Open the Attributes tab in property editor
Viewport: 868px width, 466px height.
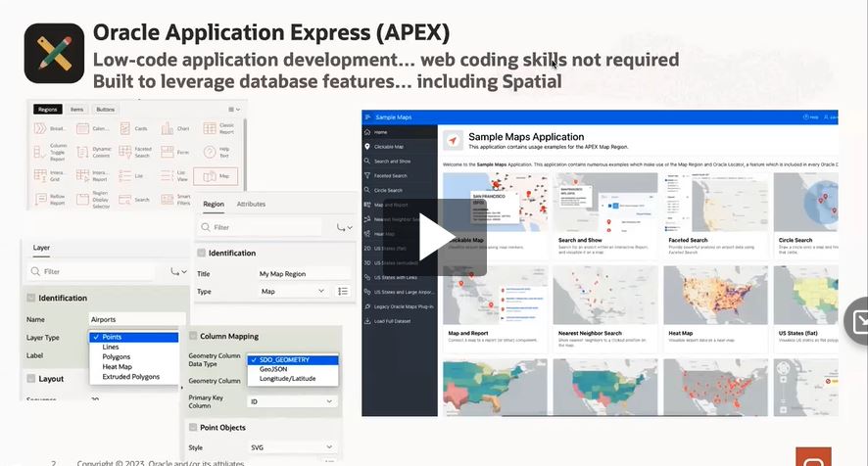pyautogui.click(x=252, y=204)
